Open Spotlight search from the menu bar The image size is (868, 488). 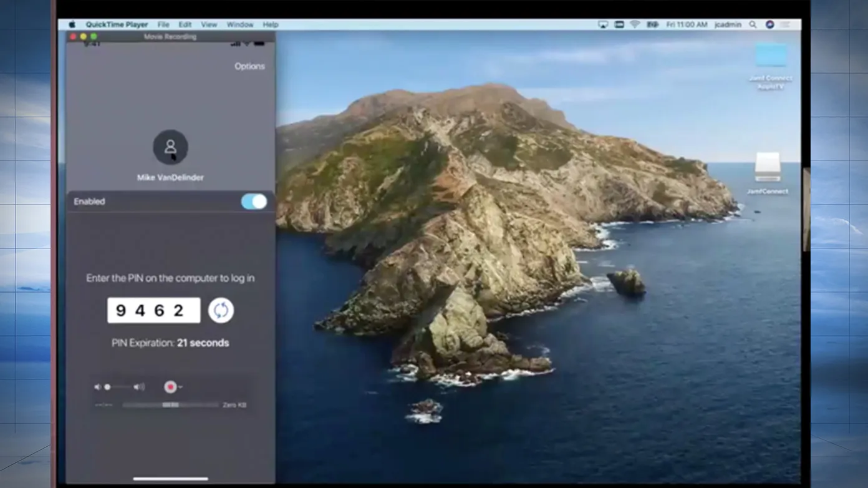click(x=753, y=24)
